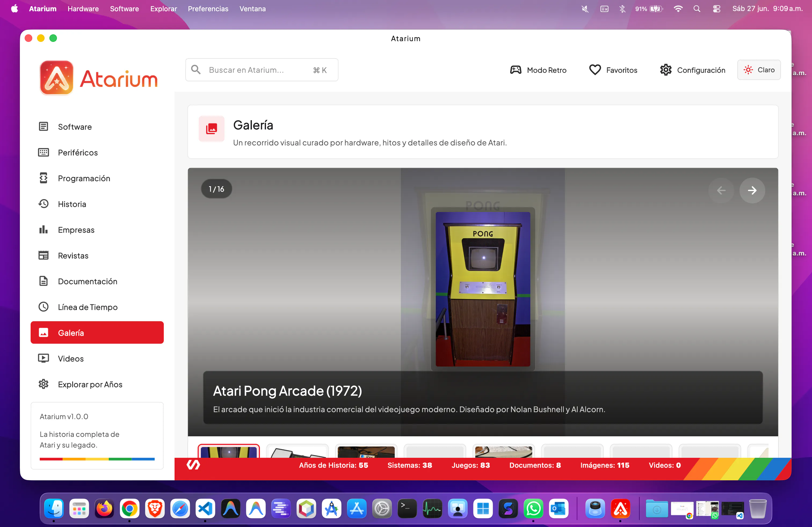812x527 pixels.
Task: Click the previous gallery image arrow
Action: [721, 190]
